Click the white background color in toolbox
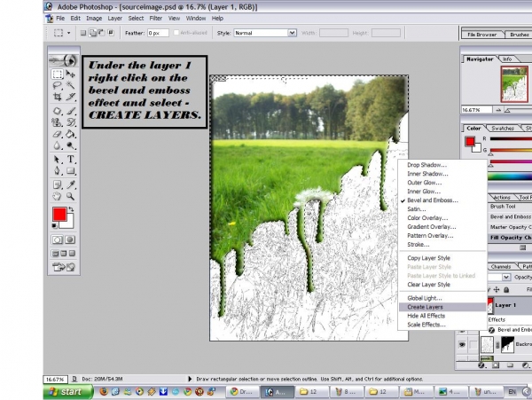The width and height of the screenshot is (532, 400). point(69,224)
